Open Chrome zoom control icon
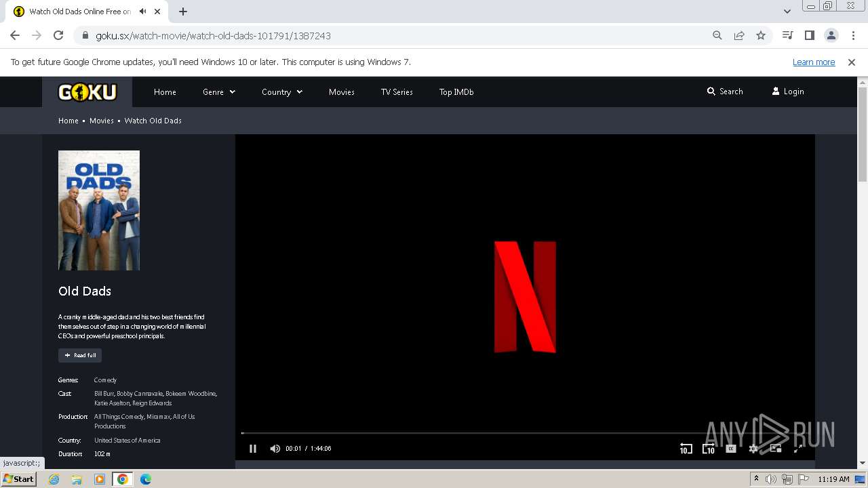868x488 pixels. tap(717, 35)
